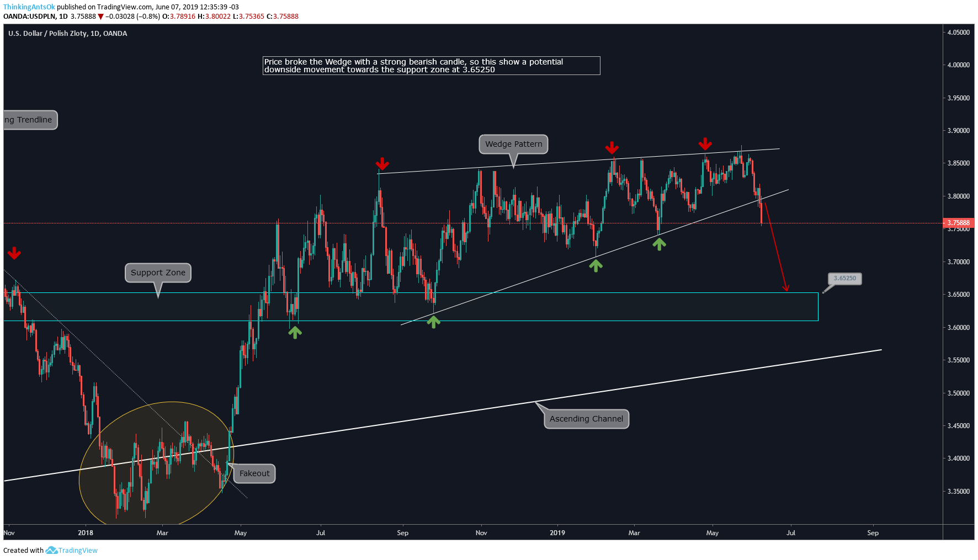Click the current price tag 3.75888

(959, 223)
